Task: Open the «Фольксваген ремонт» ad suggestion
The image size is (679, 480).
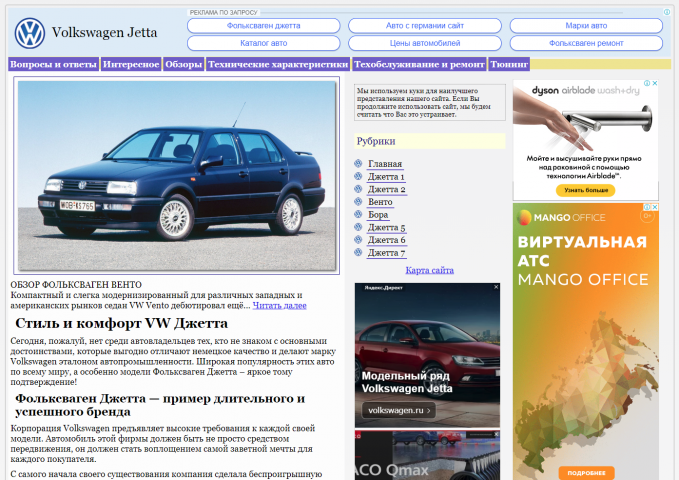Action: pos(586,43)
